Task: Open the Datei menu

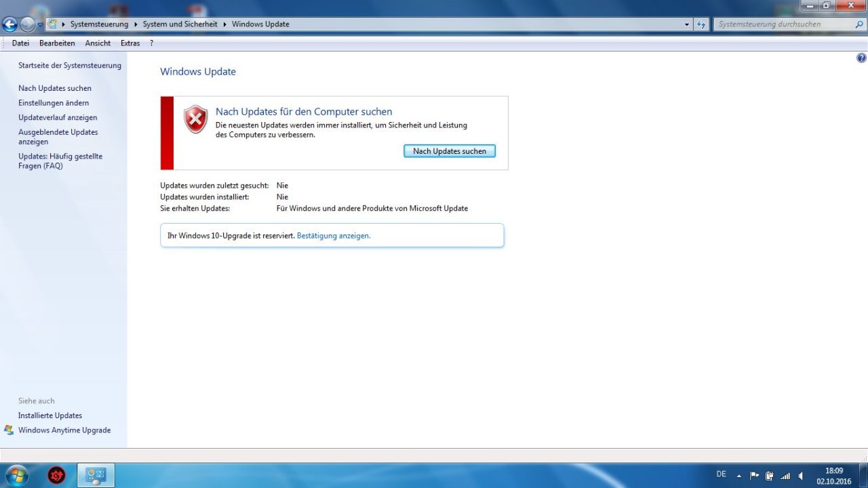Action: point(20,43)
